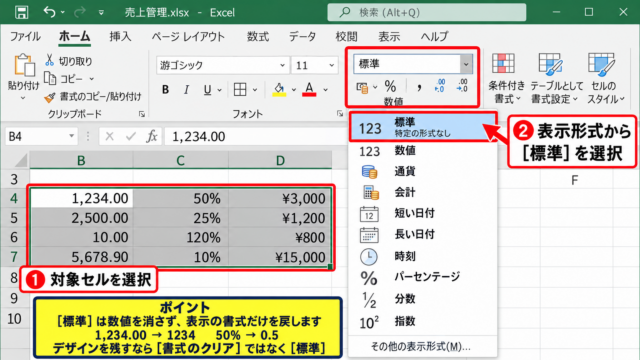Open the 校閲 tab

pyautogui.click(x=346, y=36)
